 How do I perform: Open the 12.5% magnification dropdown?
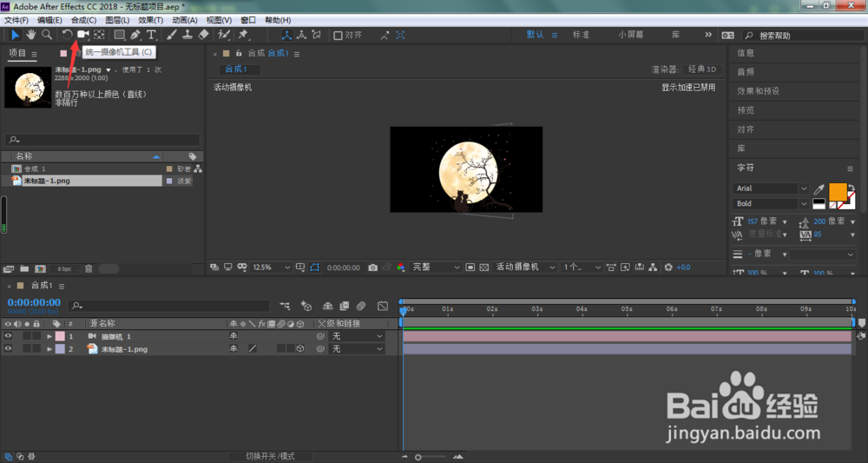pos(271,268)
